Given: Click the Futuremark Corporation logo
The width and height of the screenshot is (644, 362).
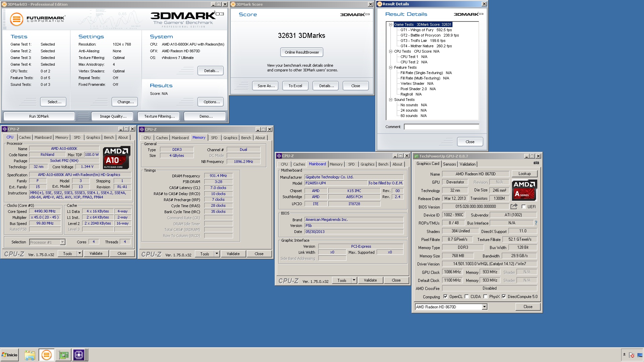Looking at the screenshot, I should pyautogui.click(x=38, y=19).
